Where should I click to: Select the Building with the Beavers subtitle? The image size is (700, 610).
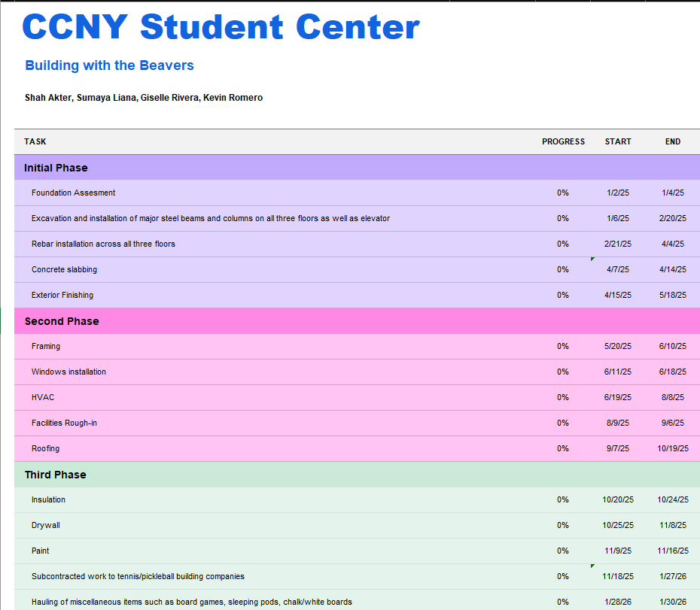coord(109,65)
